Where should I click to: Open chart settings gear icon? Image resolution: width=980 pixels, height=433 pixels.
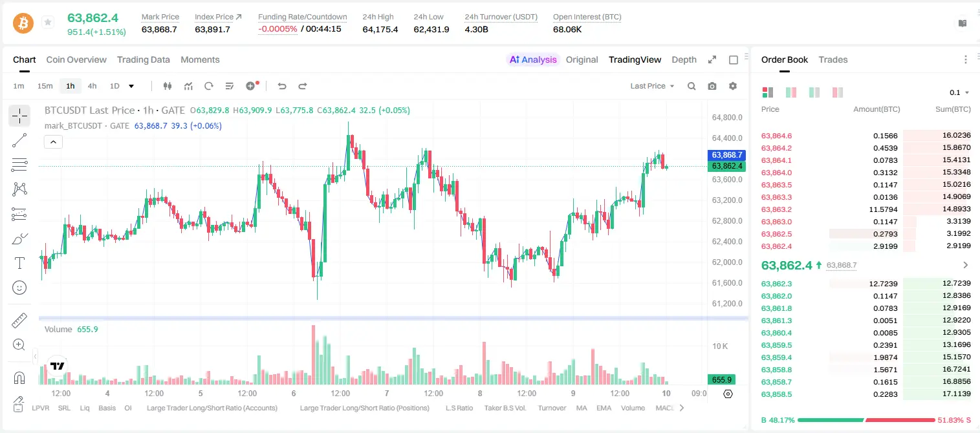coord(733,86)
